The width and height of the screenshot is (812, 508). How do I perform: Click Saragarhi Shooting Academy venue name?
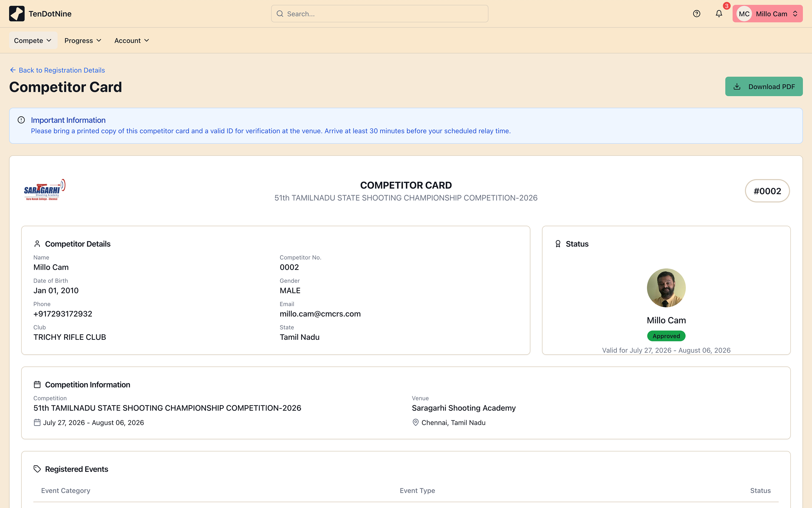464,408
